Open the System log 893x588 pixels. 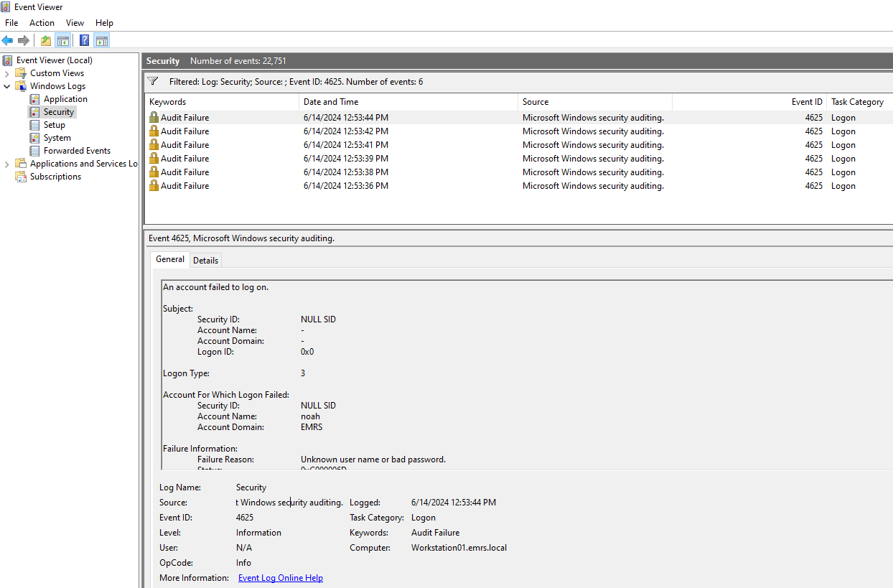[x=57, y=138]
